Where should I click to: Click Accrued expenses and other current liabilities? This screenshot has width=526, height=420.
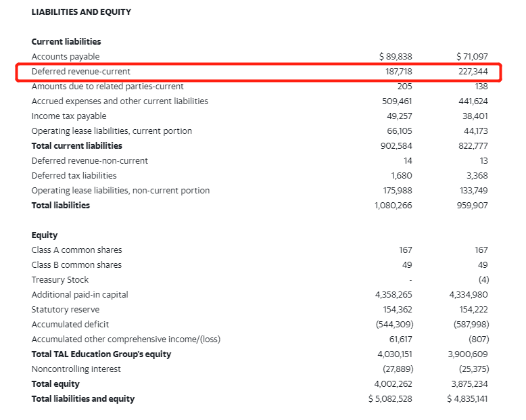(120, 101)
